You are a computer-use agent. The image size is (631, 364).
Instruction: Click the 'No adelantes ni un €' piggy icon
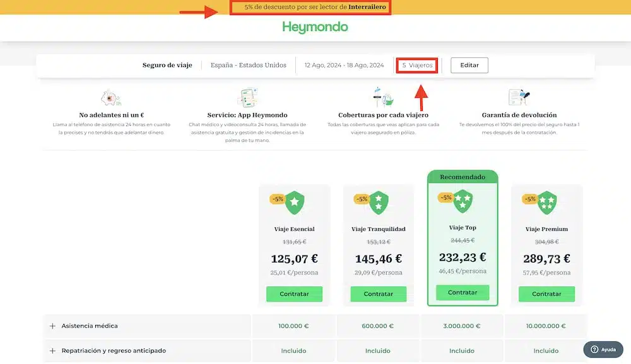click(x=110, y=98)
